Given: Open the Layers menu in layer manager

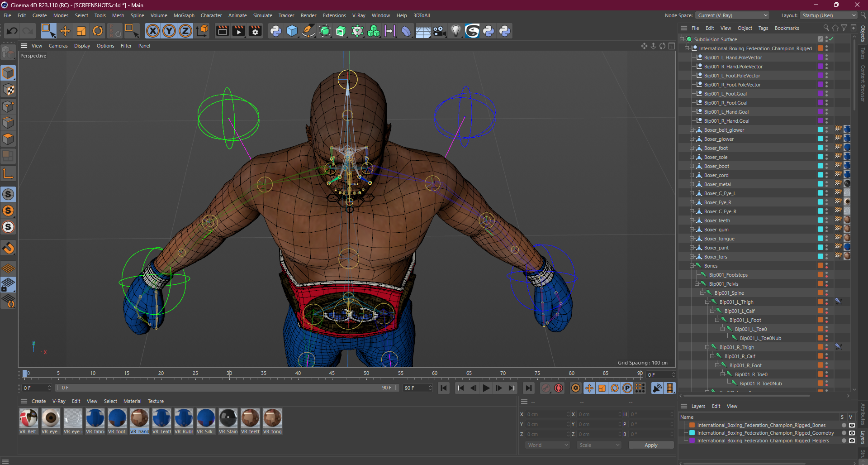Looking at the screenshot, I should pyautogui.click(x=698, y=406).
